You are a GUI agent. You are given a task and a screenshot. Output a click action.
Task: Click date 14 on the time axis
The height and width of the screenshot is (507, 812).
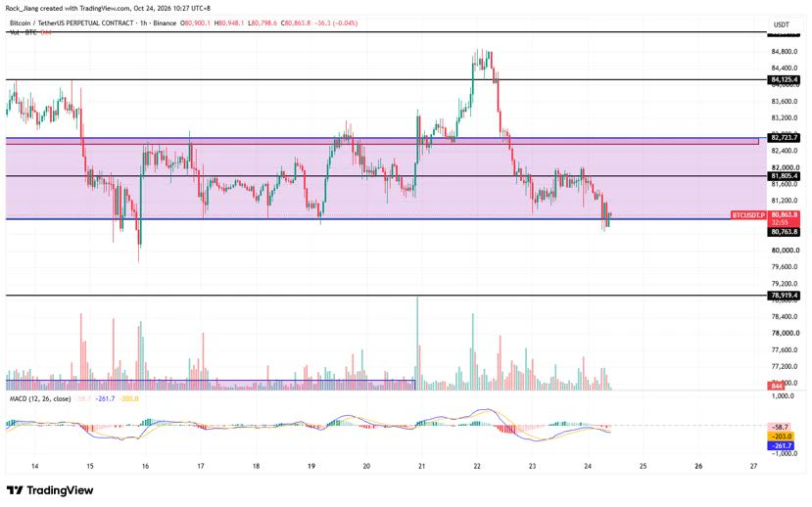pyautogui.click(x=34, y=466)
